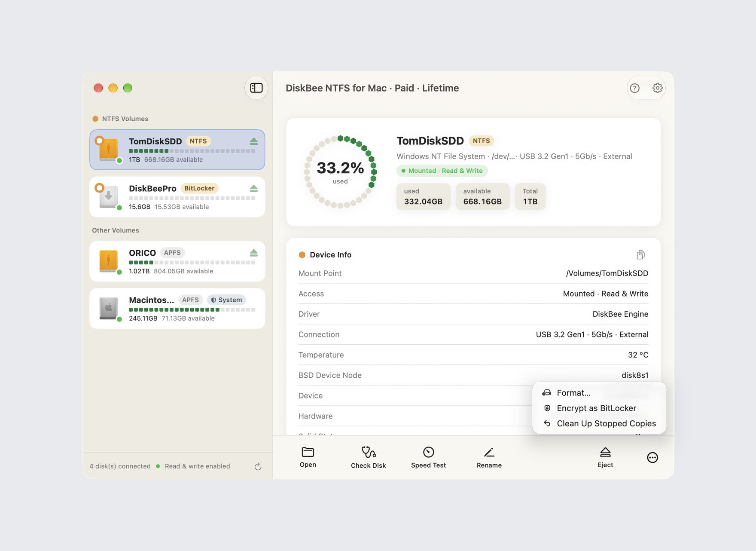Screen dimensions: 756x551
Task: Open the help question mark icon
Action: (634, 88)
